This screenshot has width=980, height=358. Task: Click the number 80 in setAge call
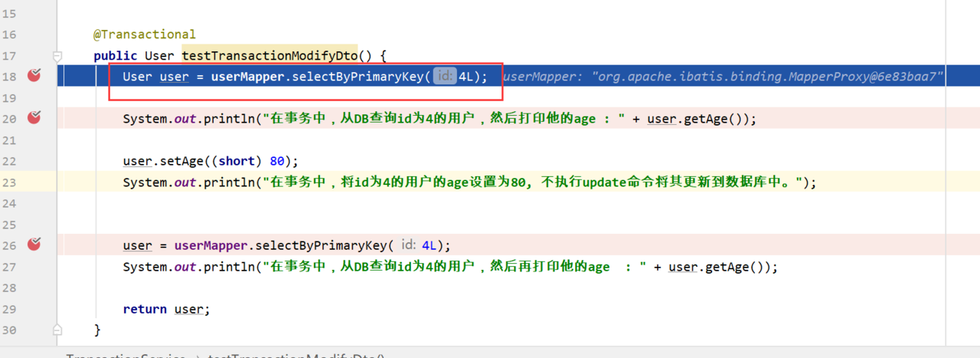point(276,161)
